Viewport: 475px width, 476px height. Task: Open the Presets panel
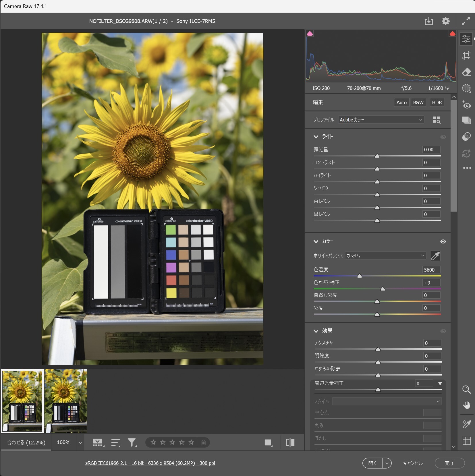pos(466,120)
